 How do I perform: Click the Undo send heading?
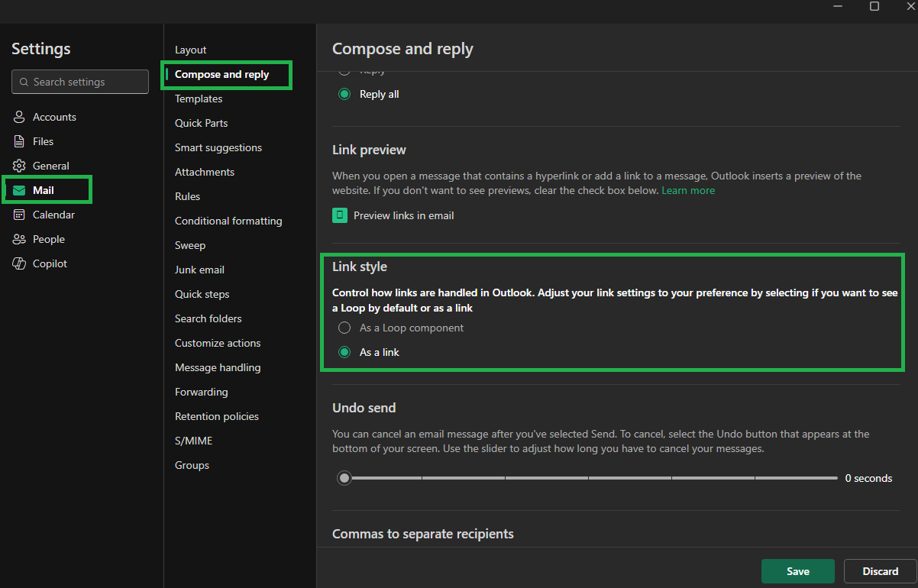pyautogui.click(x=364, y=408)
